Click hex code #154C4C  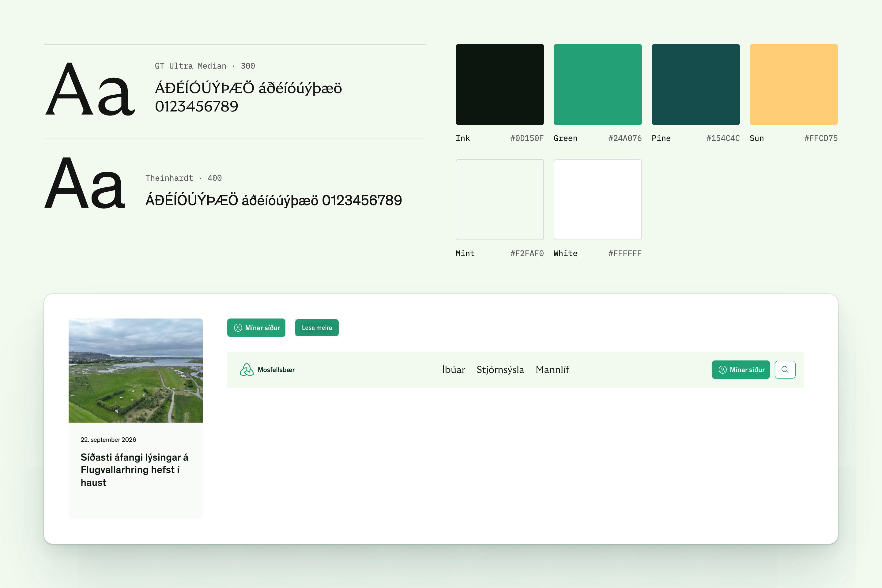[723, 138]
